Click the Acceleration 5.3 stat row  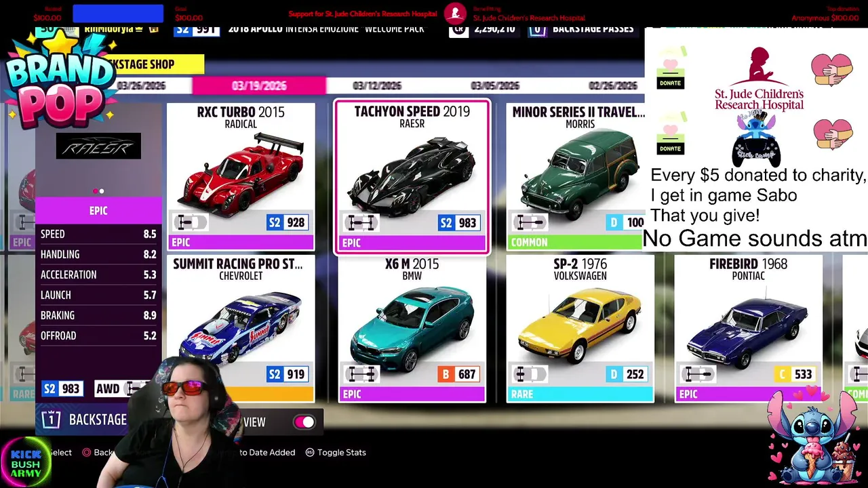(98, 274)
